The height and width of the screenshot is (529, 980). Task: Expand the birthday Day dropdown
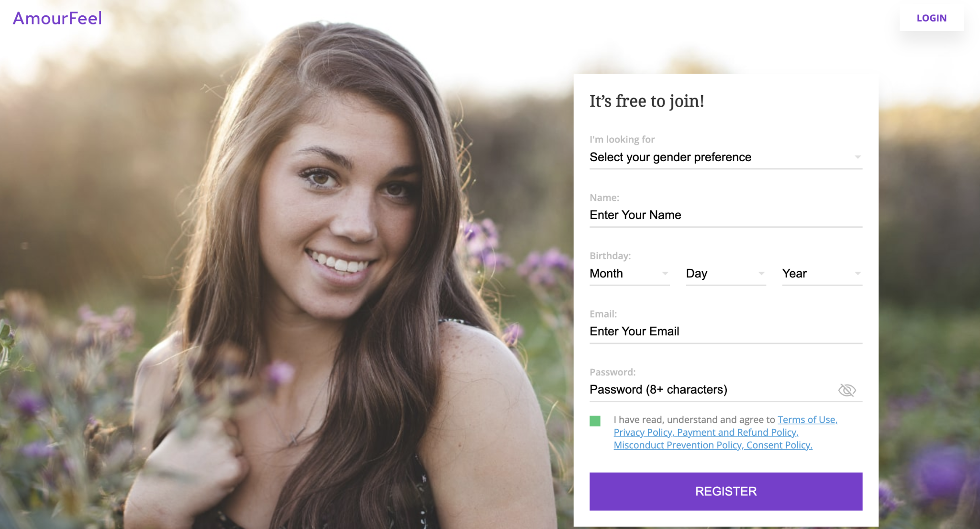pos(725,274)
